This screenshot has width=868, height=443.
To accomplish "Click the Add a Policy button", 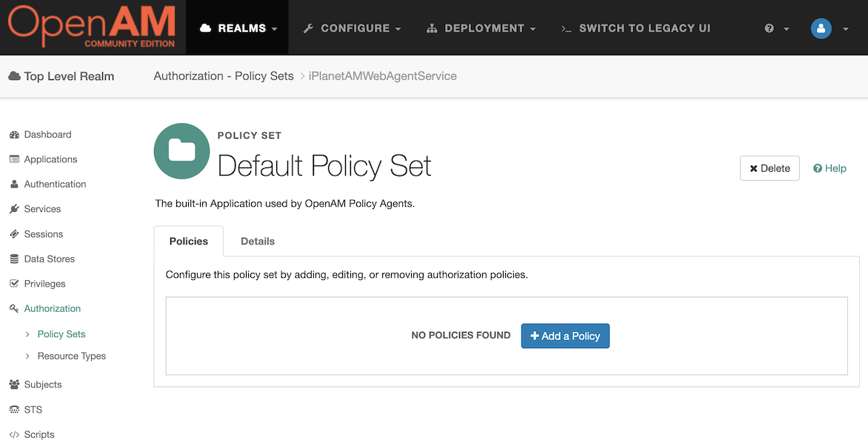I will click(x=565, y=336).
